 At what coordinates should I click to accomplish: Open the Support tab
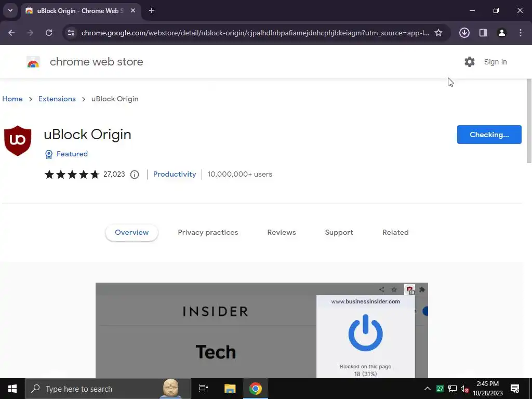tap(339, 232)
